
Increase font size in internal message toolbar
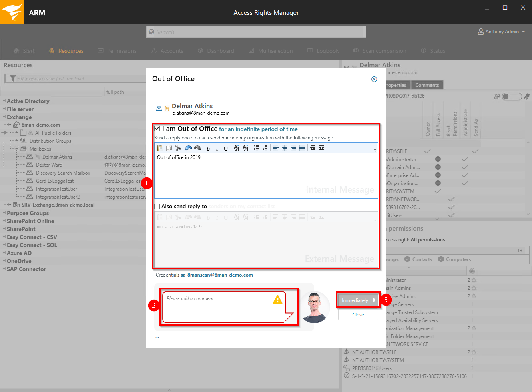coord(237,148)
